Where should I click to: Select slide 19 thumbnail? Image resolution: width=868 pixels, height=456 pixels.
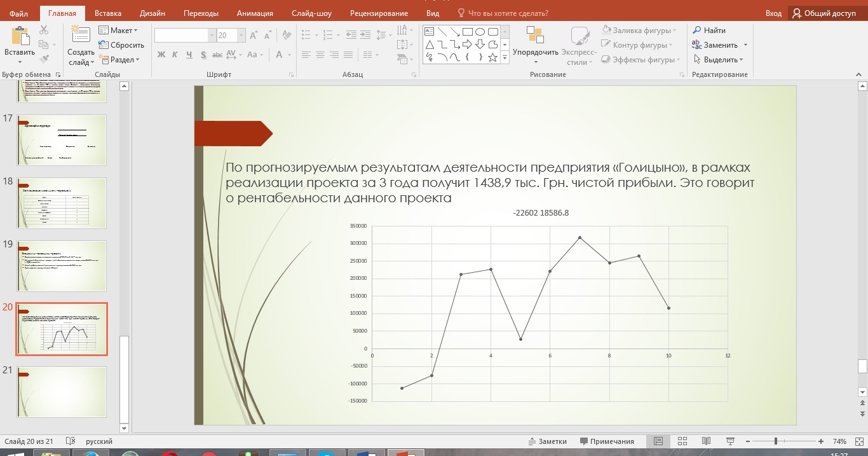point(62,266)
